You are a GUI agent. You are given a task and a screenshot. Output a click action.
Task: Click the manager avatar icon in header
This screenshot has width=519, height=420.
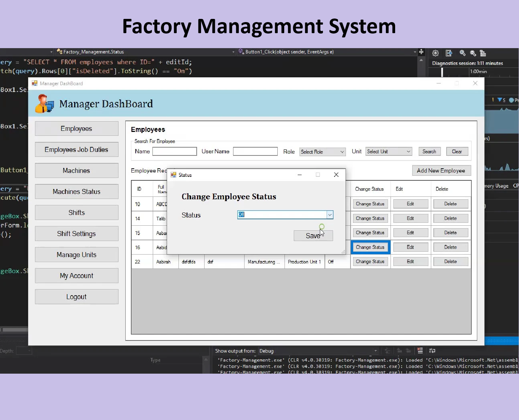click(x=44, y=104)
